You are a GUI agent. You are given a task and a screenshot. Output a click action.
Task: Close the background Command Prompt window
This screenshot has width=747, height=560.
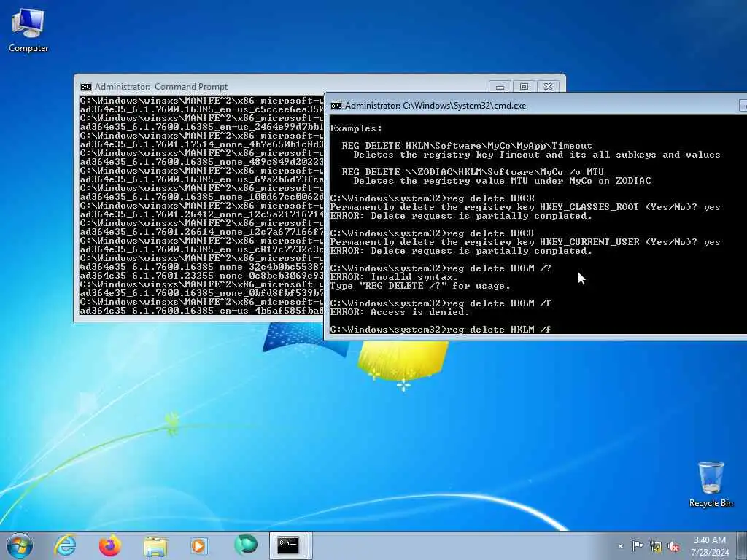[549, 87]
